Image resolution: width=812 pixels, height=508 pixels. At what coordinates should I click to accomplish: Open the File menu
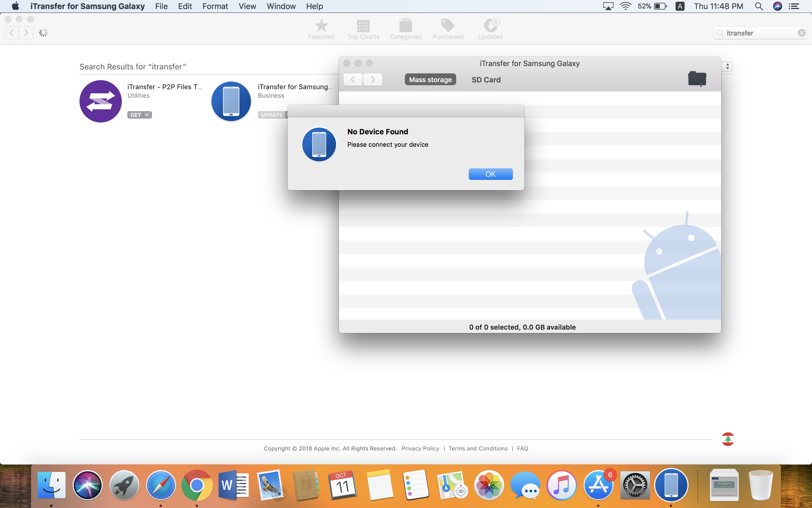161,6
